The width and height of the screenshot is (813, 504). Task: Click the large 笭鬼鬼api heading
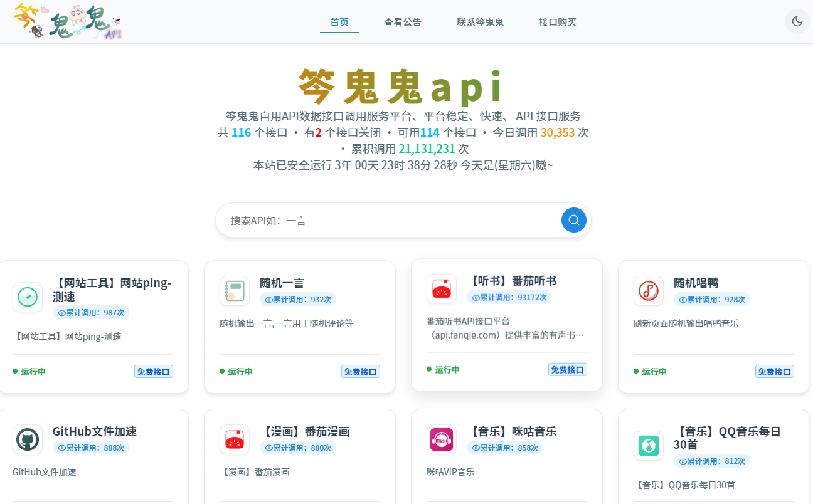pyautogui.click(x=401, y=87)
